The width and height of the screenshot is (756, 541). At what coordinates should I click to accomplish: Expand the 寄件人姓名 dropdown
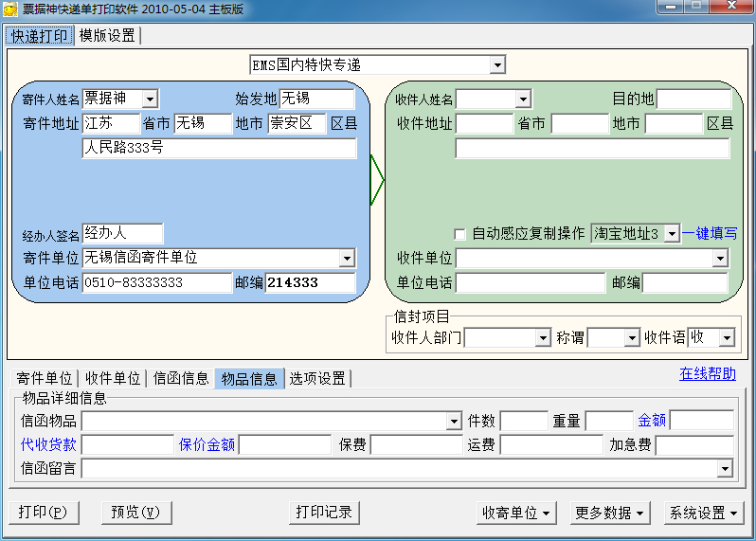click(150, 99)
